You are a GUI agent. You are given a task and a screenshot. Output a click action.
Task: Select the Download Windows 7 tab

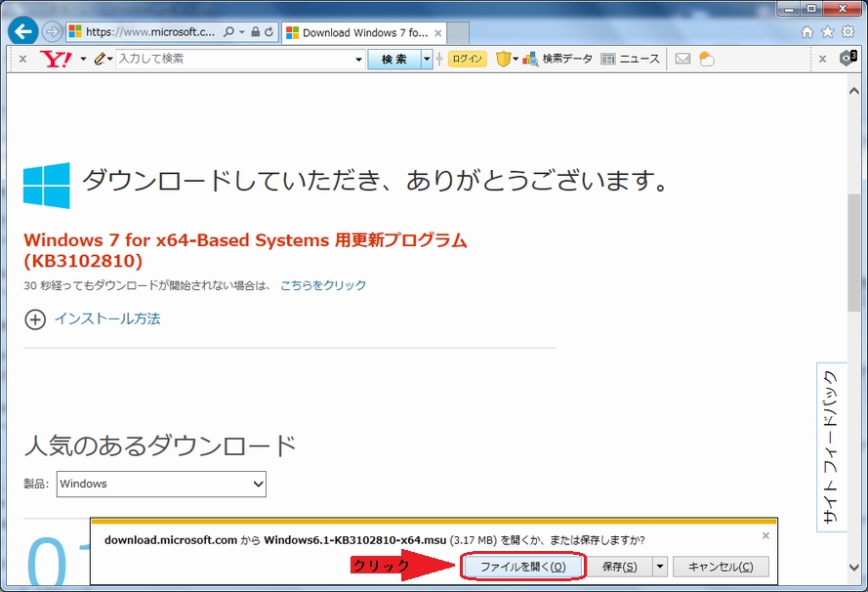click(x=363, y=32)
